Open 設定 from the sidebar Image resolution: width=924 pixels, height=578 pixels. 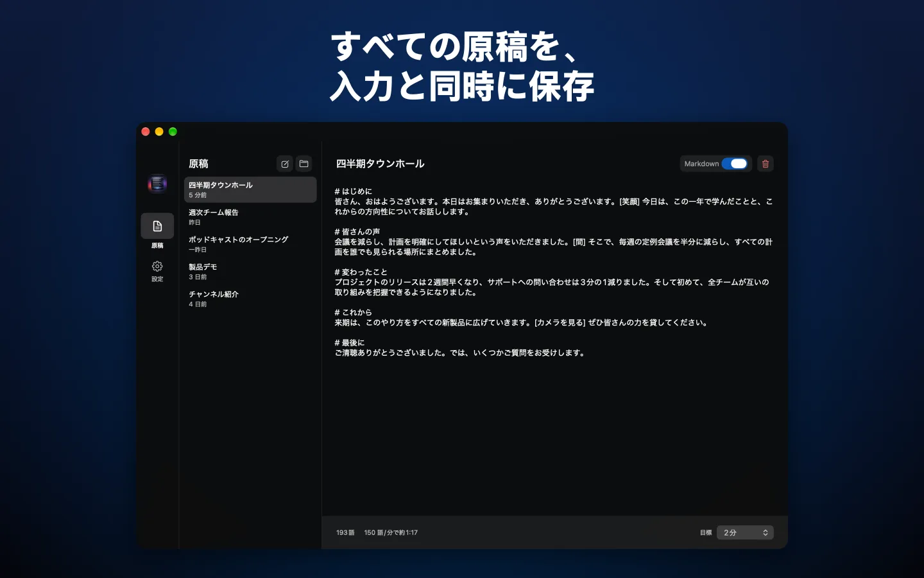pos(157,271)
